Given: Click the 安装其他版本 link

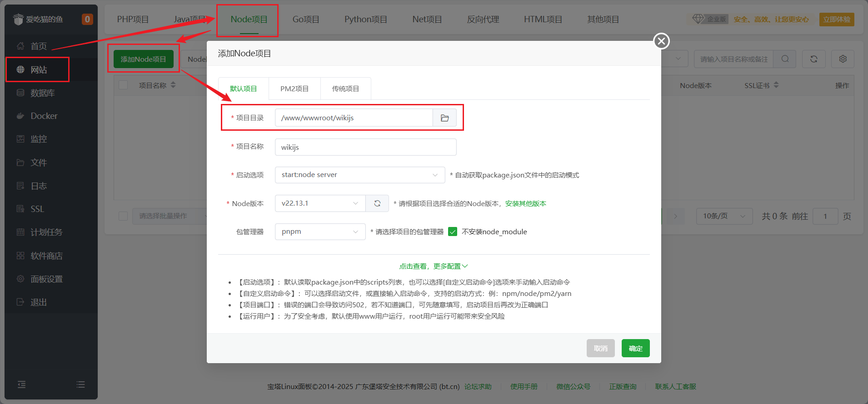Looking at the screenshot, I should point(525,203).
